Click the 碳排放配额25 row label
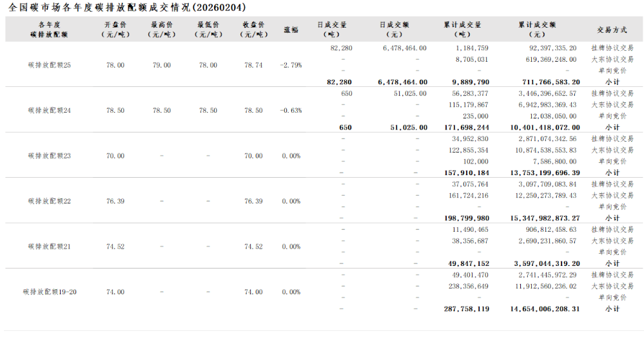The image size is (644, 340). [50, 65]
